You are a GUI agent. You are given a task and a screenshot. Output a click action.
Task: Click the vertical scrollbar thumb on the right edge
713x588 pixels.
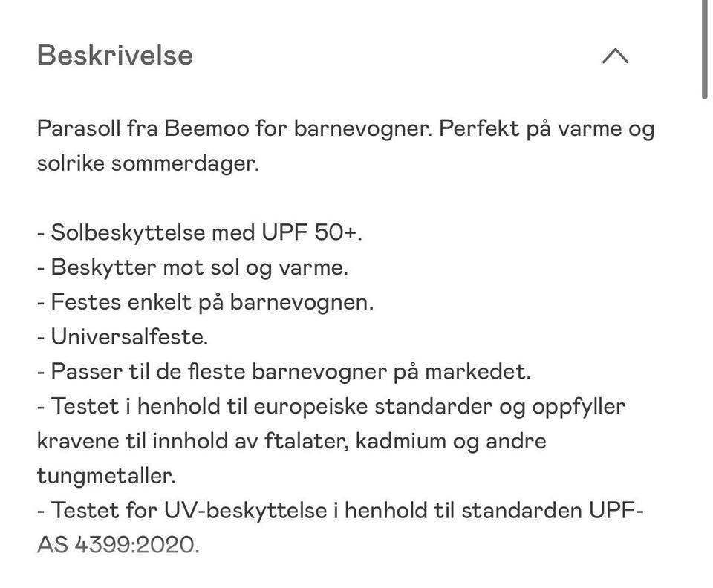pos(704,49)
